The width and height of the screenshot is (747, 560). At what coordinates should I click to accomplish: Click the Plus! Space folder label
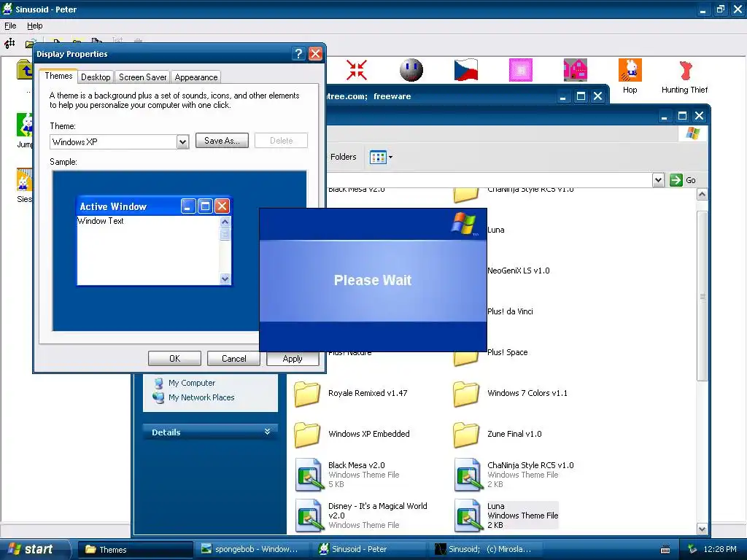508,352
